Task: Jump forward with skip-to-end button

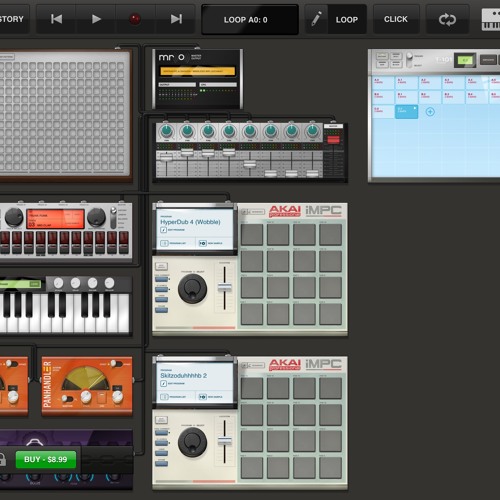Action: [x=176, y=19]
